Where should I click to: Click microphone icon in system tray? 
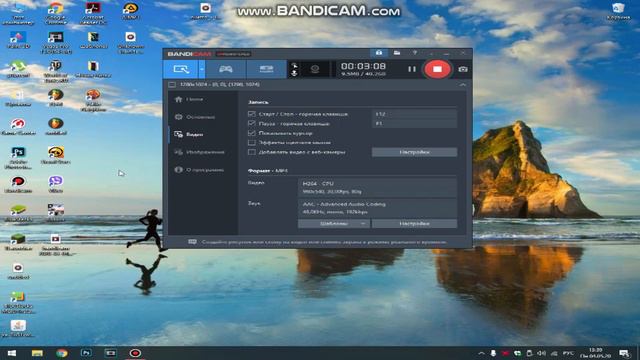[493, 353]
